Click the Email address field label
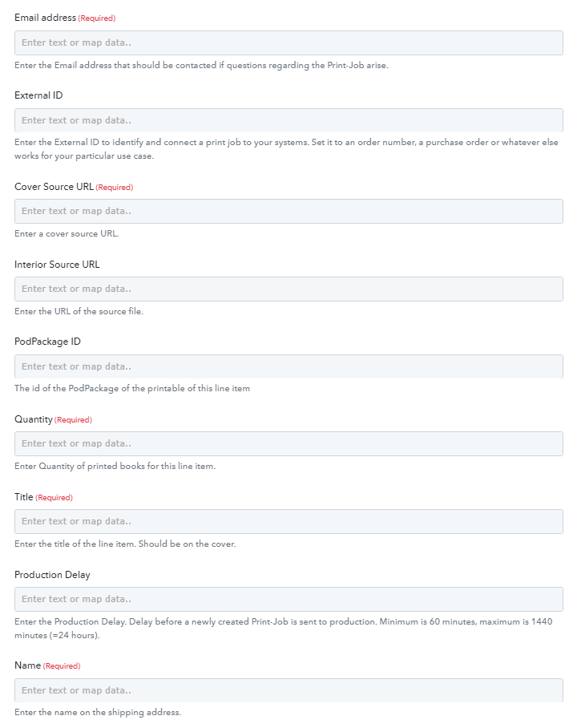This screenshot has width=577, height=728. click(45, 18)
